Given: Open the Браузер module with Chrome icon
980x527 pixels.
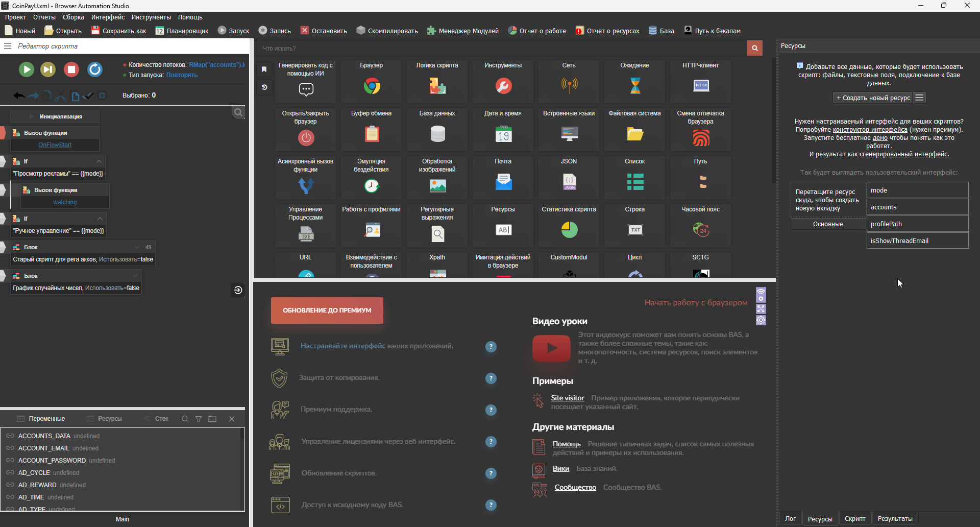Looking at the screenshot, I should pyautogui.click(x=372, y=86).
